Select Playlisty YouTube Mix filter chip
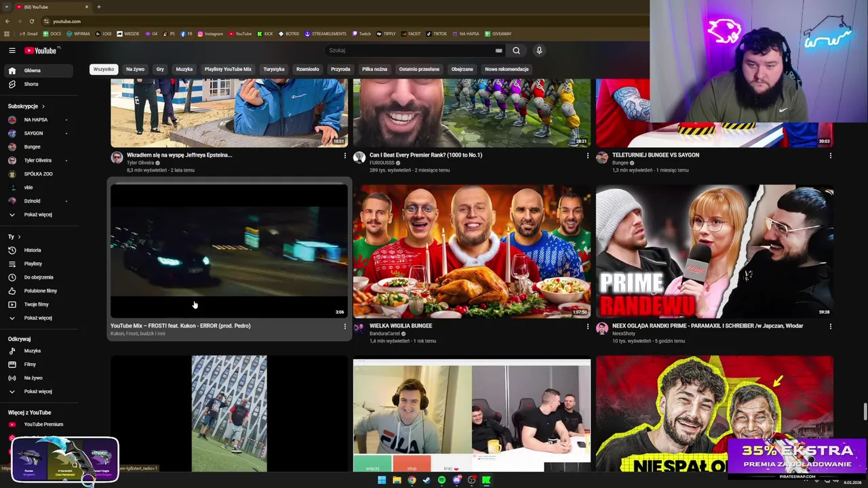The height and width of the screenshot is (488, 868). click(x=228, y=69)
